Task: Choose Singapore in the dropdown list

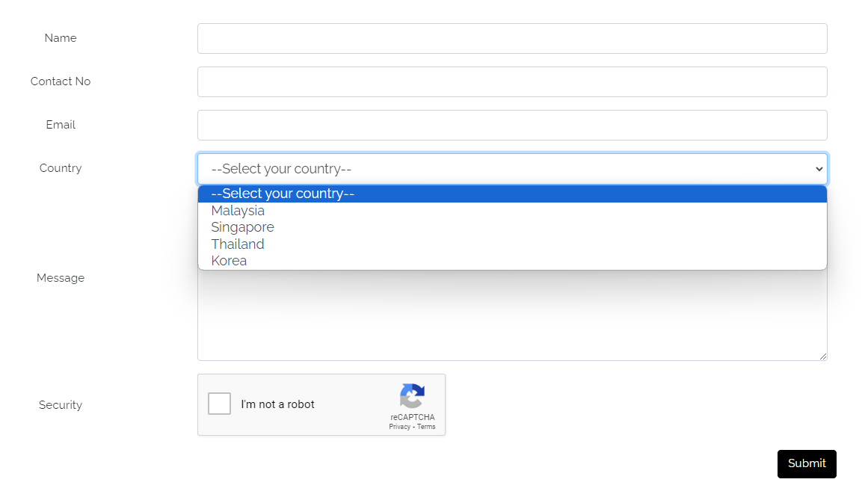Action: pyautogui.click(x=242, y=227)
